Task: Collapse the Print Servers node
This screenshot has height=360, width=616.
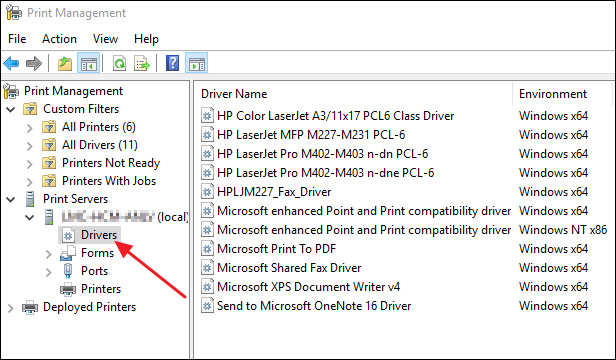Action: coord(11,199)
